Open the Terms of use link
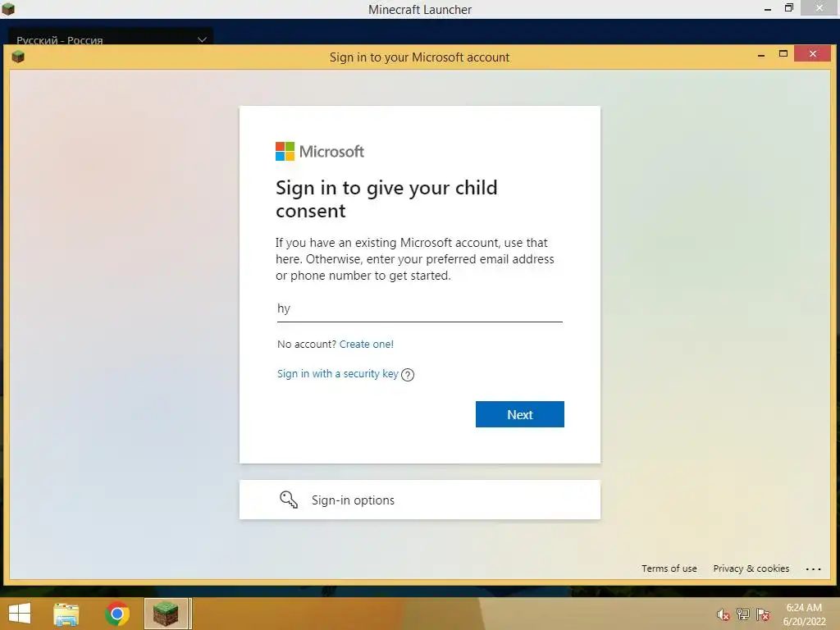This screenshot has height=630, width=840. (669, 568)
